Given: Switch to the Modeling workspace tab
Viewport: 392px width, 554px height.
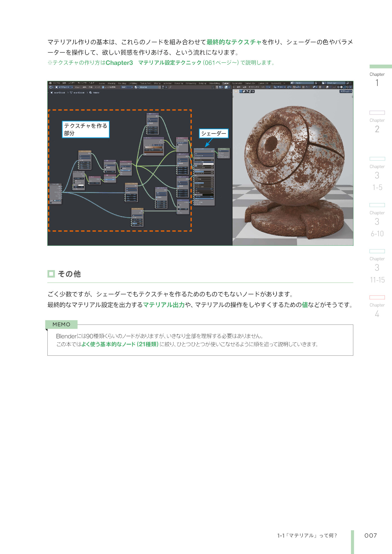Looking at the screenshot, I should [111, 83].
